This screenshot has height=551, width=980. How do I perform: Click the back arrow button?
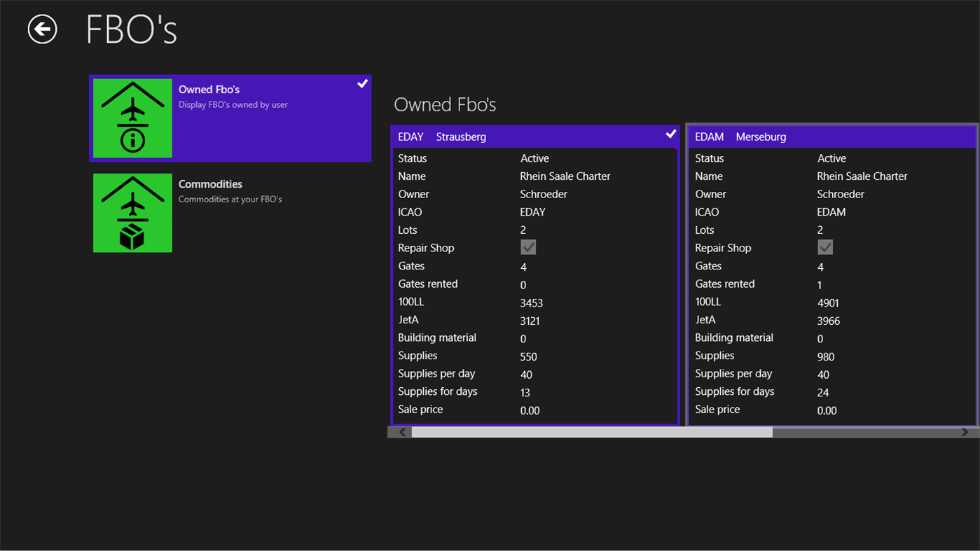click(42, 29)
